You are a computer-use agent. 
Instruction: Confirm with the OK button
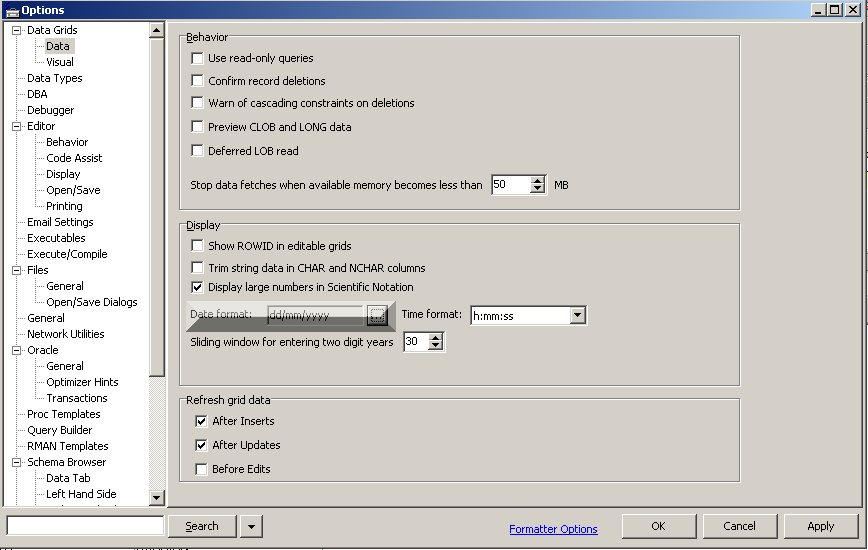click(659, 526)
